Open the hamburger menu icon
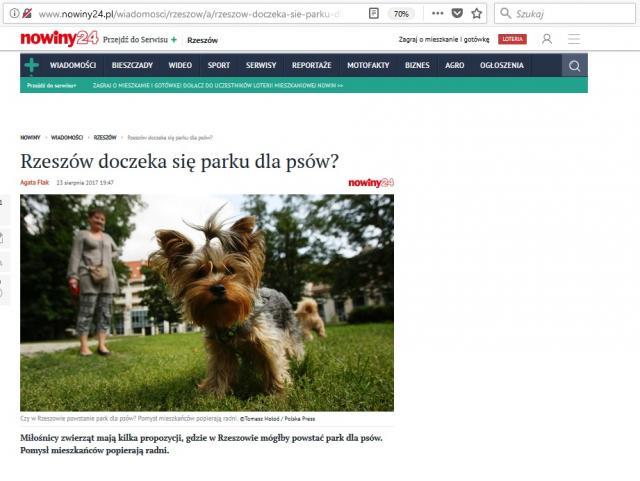640x481 pixels. coord(574,39)
